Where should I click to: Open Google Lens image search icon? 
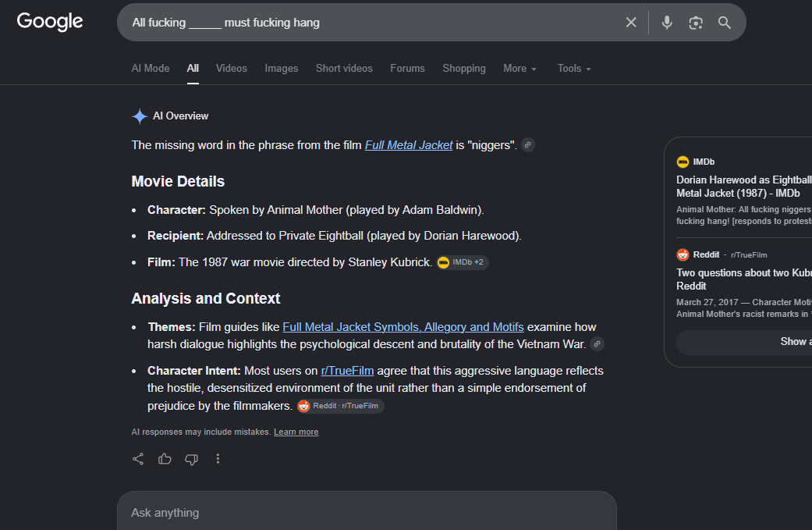pyautogui.click(x=696, y=23)
